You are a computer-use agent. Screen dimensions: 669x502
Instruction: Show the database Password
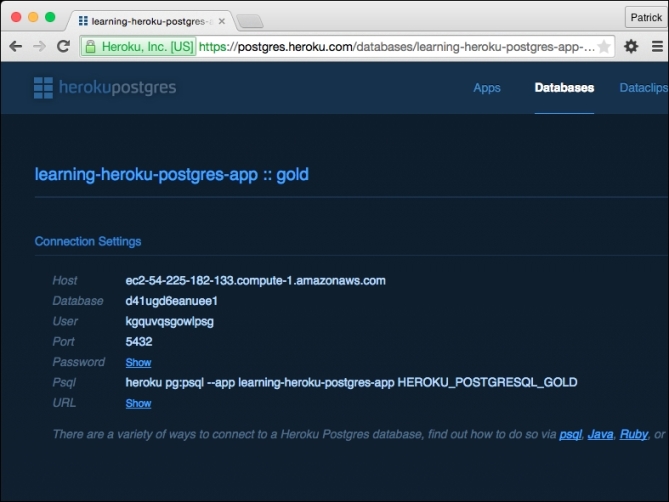[138, 363]
